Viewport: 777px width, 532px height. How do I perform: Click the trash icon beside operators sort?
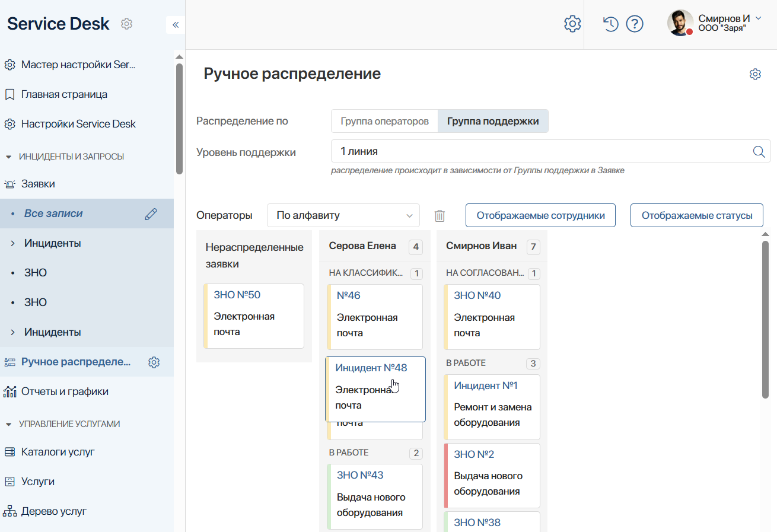(x=440, y=215)
